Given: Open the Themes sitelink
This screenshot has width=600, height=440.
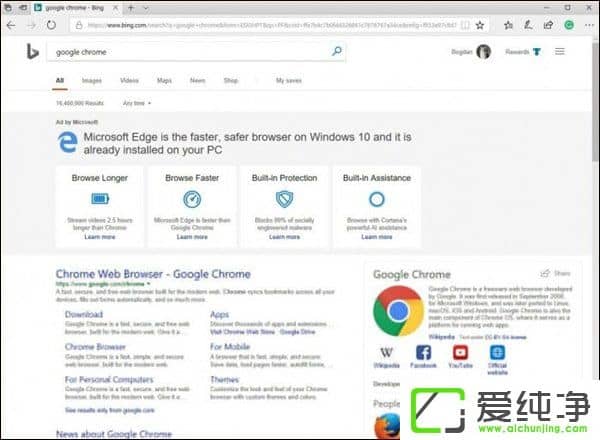Looking at the screenshot, I should [225, 380].
